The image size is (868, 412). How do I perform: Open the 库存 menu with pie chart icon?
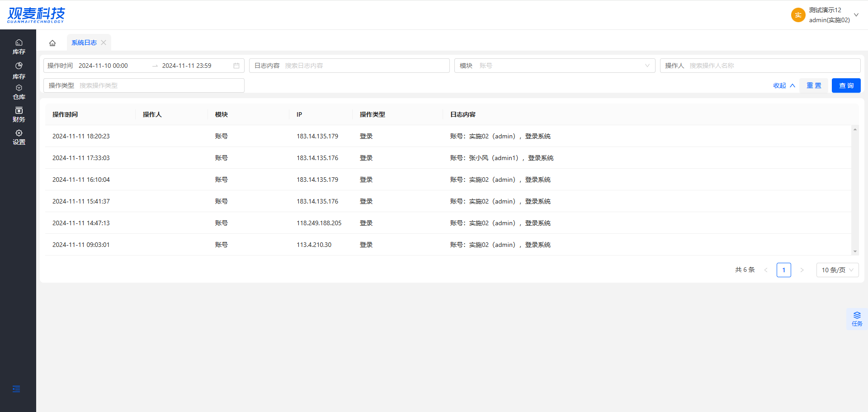point(19,70)
